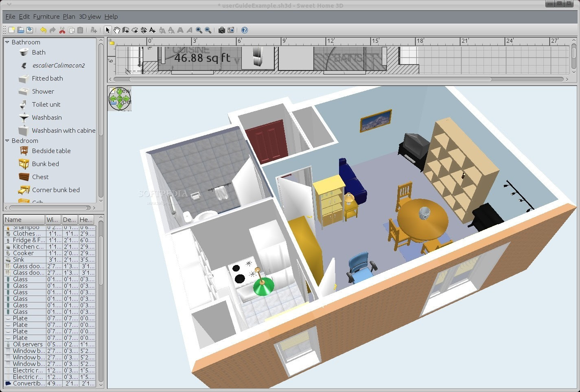Zoom in using the magnifier plus icon
Viewport: 580px width, 392px height.
click(x=199, y=30)
